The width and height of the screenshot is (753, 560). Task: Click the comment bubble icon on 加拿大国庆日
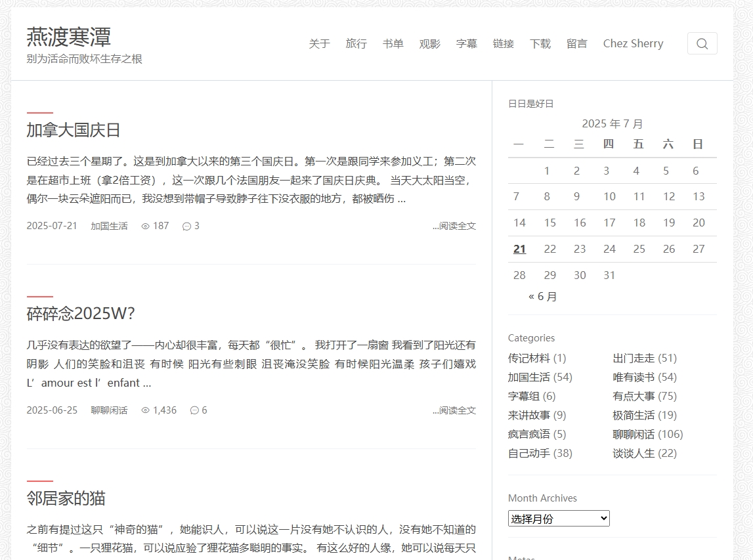coord(186,226)
